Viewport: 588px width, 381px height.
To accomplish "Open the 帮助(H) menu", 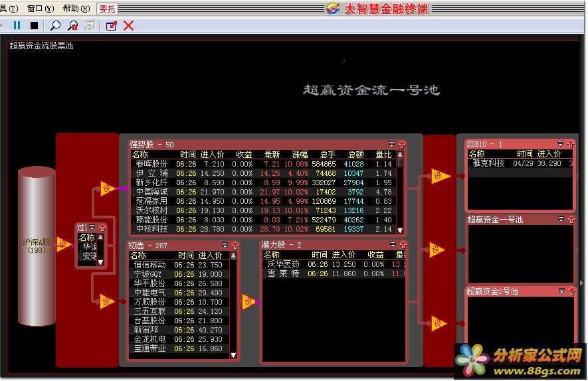I will (76, 8).
